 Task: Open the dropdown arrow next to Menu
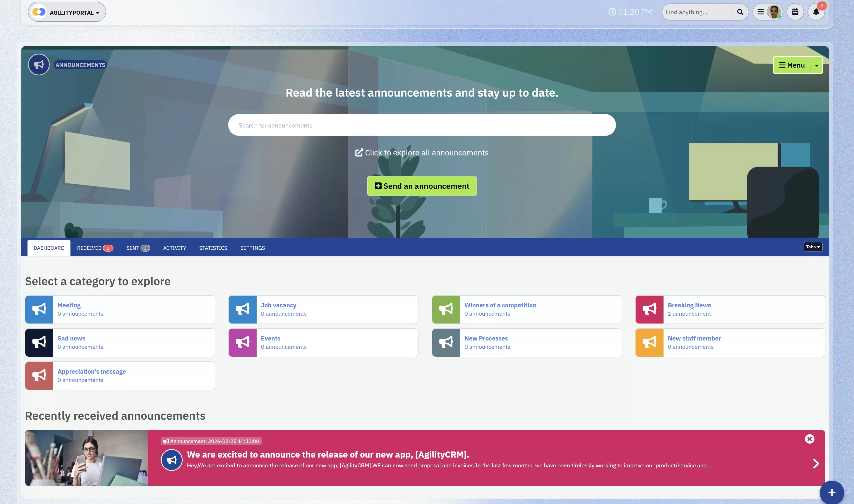click(816, 66)
